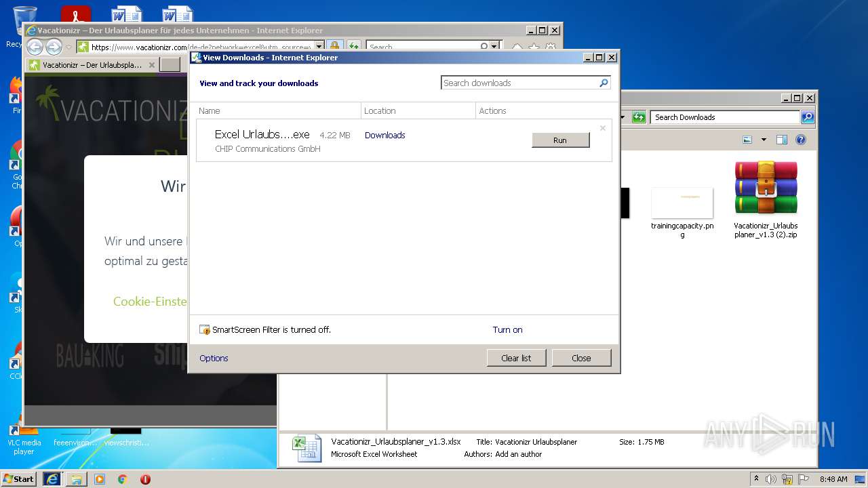Go back in Internet Explorer browser window
The image size is (868, 488).
pyautogui.click(x=35, y=47)
